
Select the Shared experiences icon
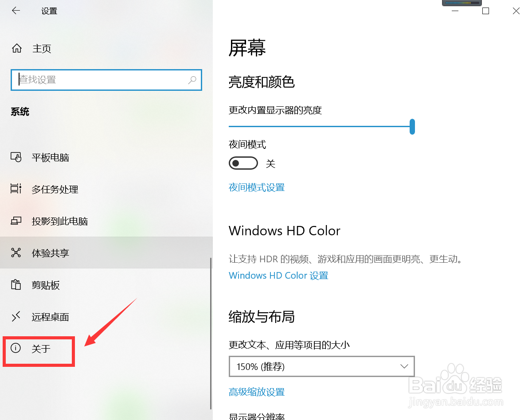(x=16, y=253)
